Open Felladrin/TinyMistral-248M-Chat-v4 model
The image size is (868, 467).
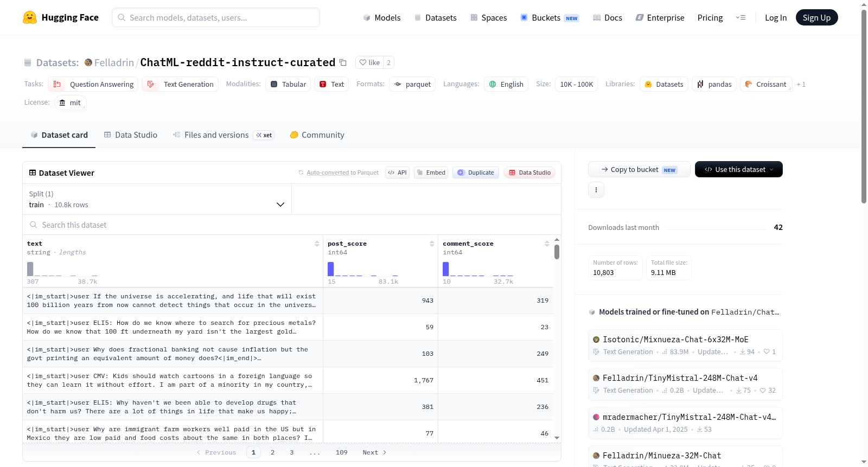(685, 383)
